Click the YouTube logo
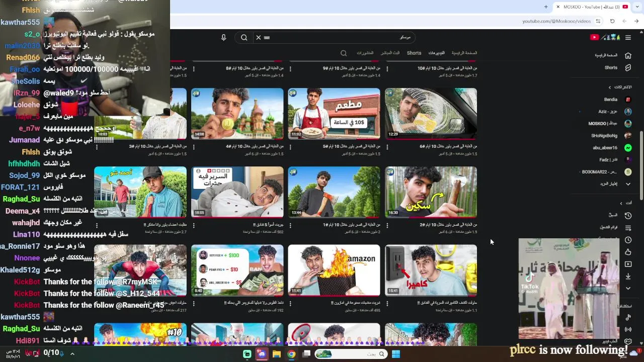 coord(604,37)
